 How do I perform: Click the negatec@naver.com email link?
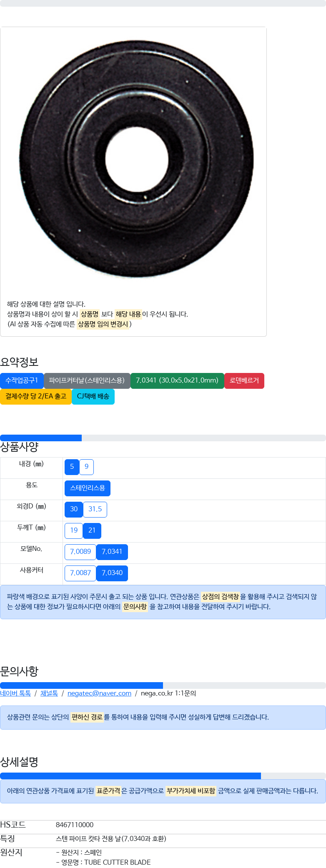click(x=99, y=693)
